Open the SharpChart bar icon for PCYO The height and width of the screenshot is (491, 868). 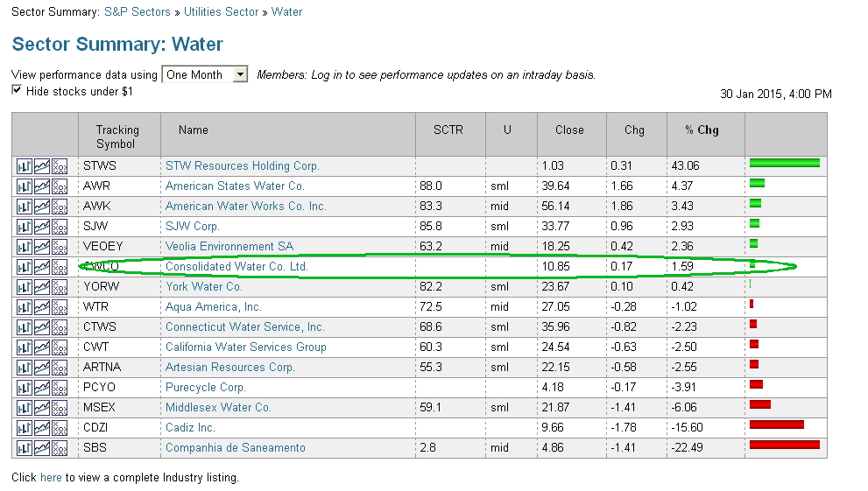[25, 388]
